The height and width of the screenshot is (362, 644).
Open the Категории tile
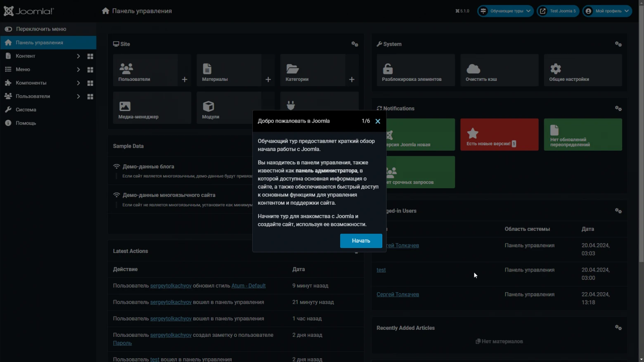click(x=313, y=70)
